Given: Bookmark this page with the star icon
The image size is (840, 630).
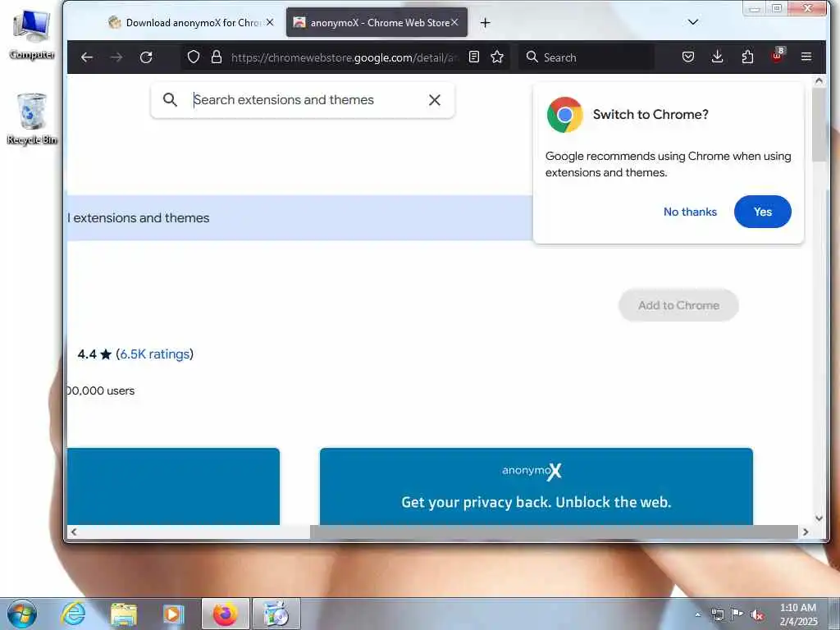Looking at the screenshot, I should (497, 57).
